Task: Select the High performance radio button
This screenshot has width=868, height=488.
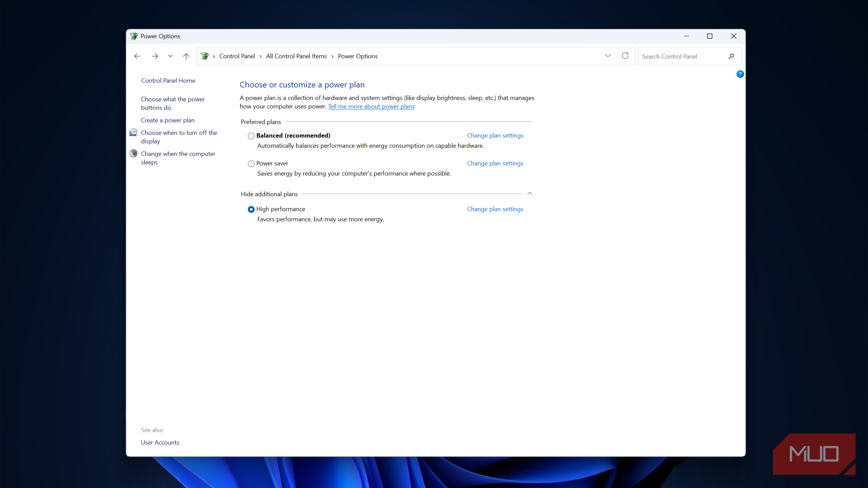Action: pos(251,209)
